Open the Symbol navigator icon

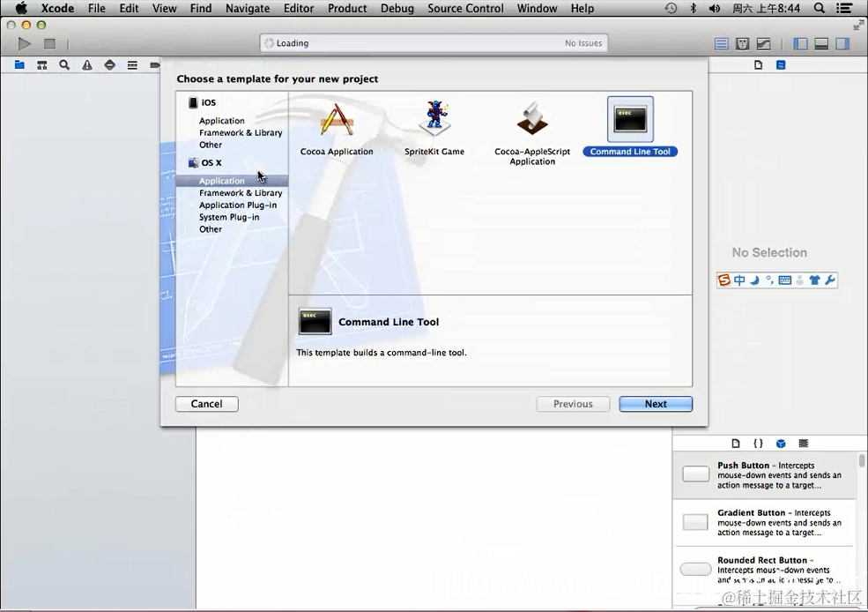pyautogui.click(x=42, y=64)
